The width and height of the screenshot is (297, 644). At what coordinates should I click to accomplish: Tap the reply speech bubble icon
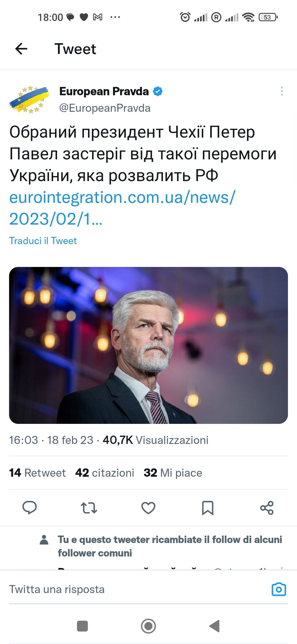(30, 508)
